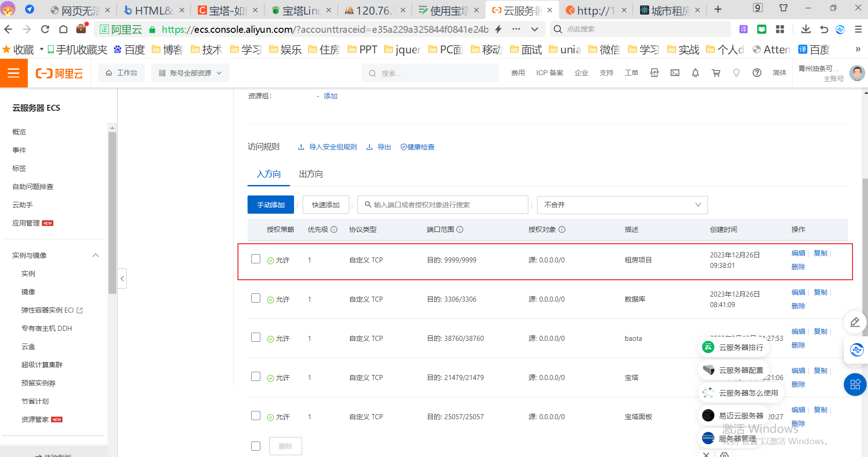Switch to the 入方向 tab
The height and width of the screenshot is (457, 868).
point(269,174)
